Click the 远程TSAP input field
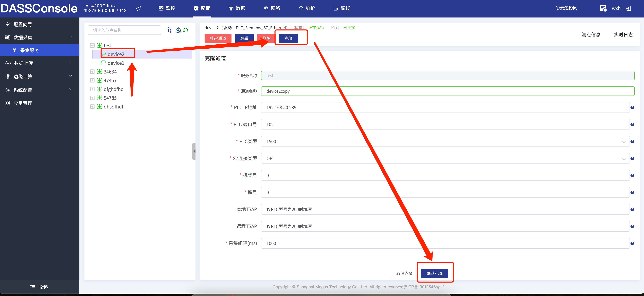The height and width of the screenshot is (296, 644). 445,227
